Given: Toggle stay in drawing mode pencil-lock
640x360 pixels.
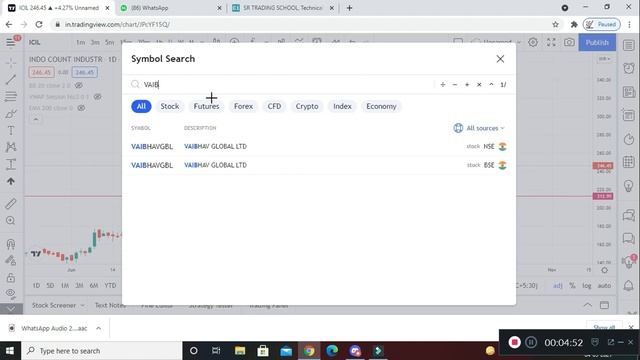Looking at the screenshot, I should click(11, 260).
